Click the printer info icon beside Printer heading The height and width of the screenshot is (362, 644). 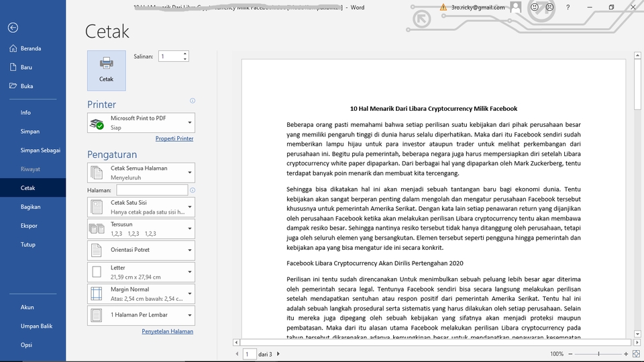193,101
